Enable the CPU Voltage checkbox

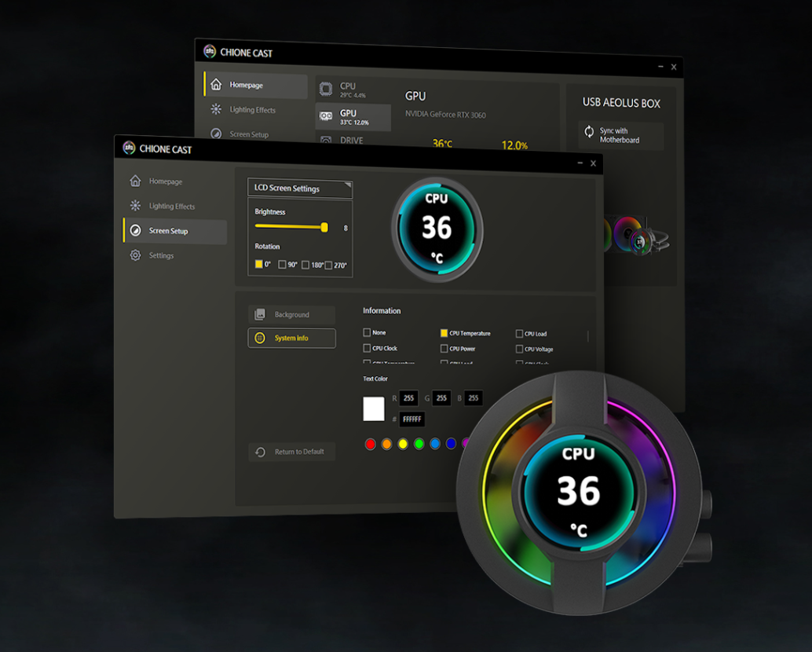pyautogui.click(x=519, y=349)
